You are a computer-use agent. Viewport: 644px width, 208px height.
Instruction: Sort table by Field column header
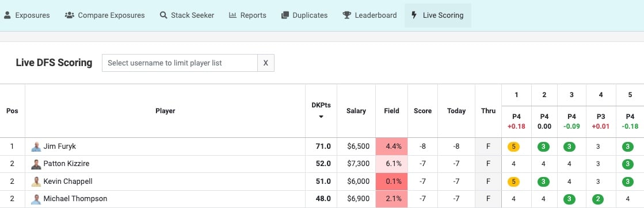(x=391, y=111)
